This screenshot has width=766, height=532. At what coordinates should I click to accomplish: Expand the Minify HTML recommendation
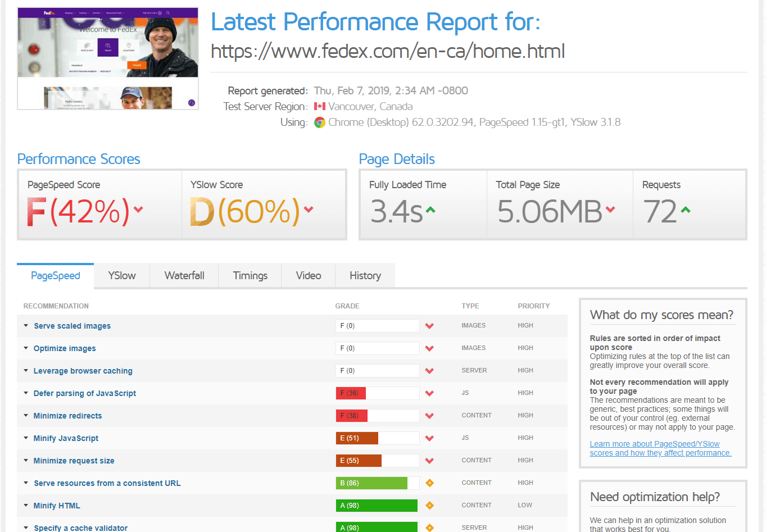tap(26, 506)
